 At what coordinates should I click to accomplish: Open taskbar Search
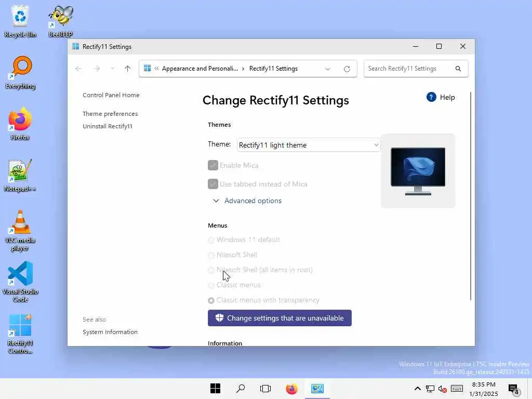[241, 389]
